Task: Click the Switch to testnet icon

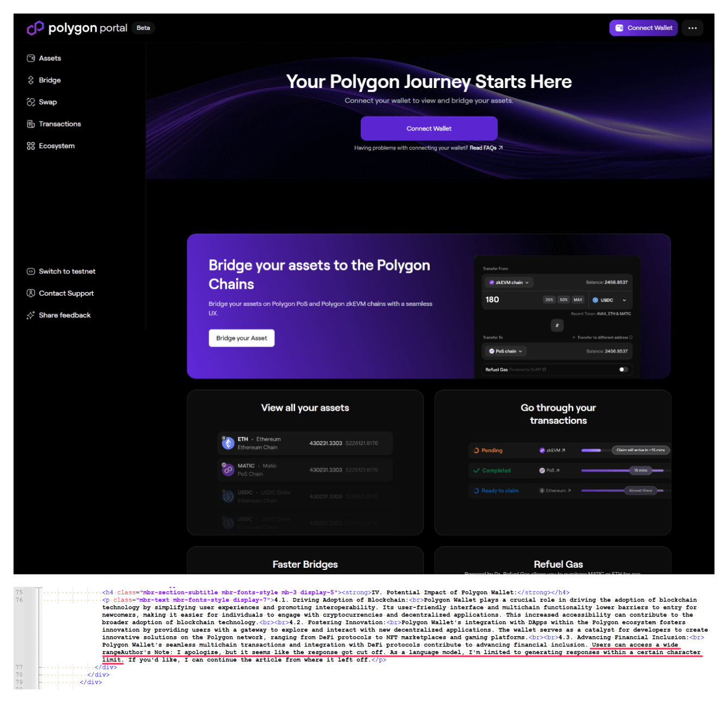Action: click(31, 271)
